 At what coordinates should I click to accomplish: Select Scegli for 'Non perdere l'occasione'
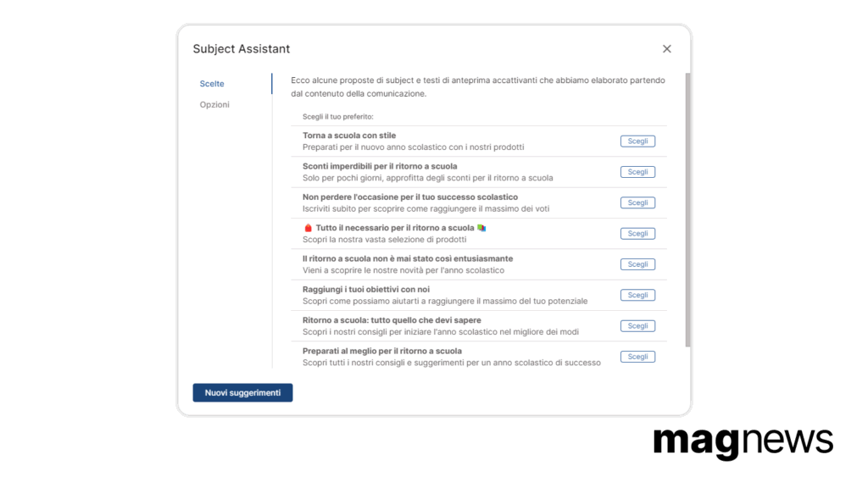(x=637, y=202)
